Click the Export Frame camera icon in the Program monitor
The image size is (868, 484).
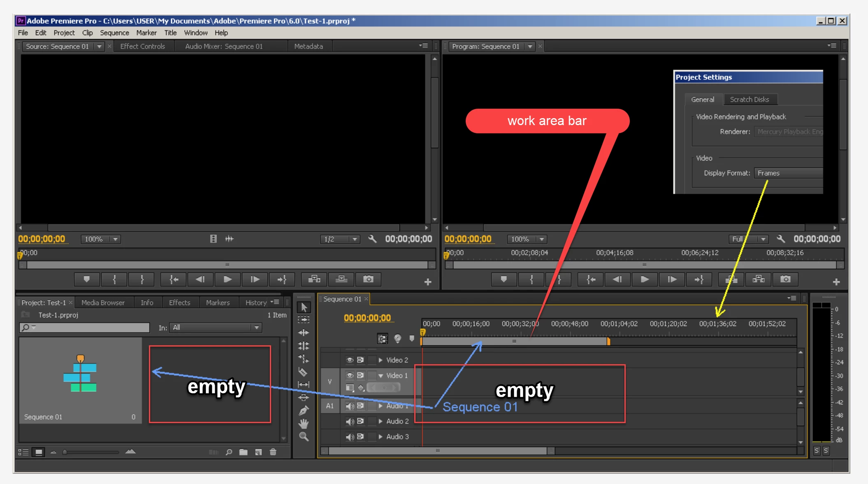point(785,279)
